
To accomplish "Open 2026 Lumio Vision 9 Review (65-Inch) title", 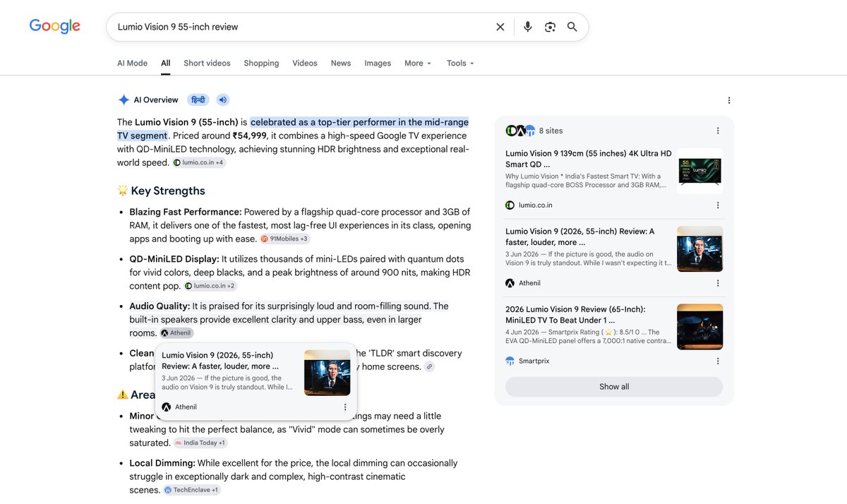I will (575, 315).
